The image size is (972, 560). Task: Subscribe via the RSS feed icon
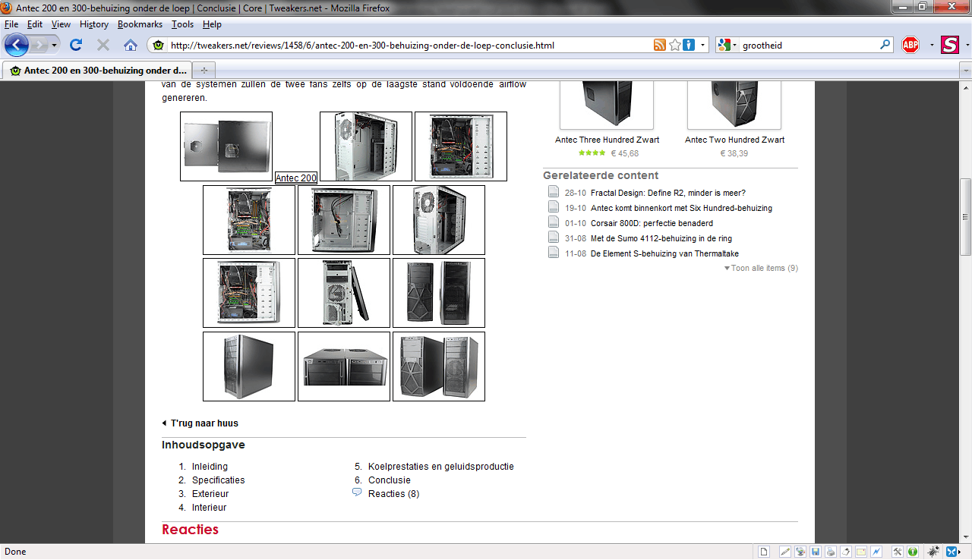click(660, 45)
